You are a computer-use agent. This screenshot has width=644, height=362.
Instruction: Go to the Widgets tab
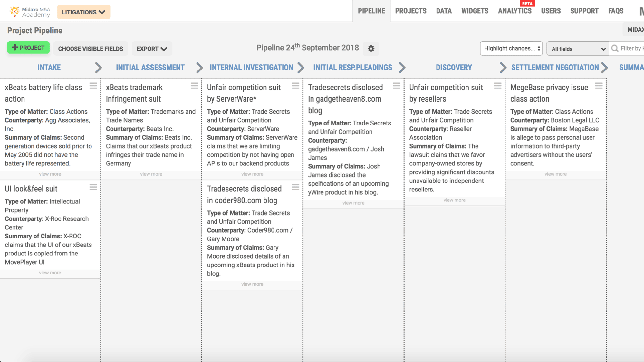click(x=475, y=11)
